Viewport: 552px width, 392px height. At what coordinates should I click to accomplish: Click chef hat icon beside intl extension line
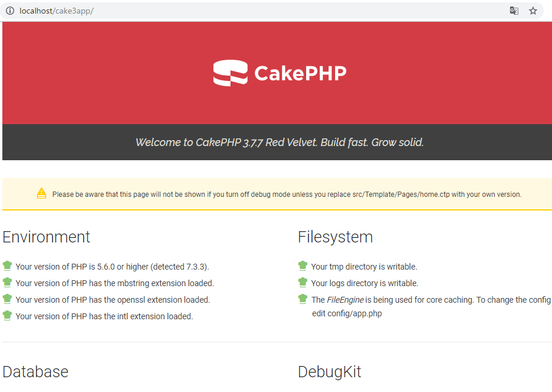click(7, 315)
